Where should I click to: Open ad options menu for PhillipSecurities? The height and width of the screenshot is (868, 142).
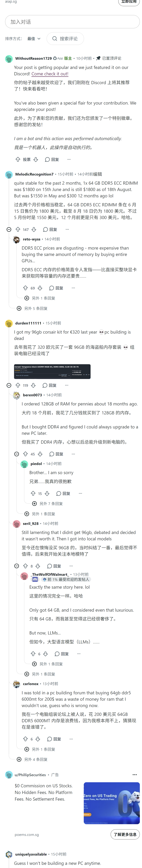[135, 775]
